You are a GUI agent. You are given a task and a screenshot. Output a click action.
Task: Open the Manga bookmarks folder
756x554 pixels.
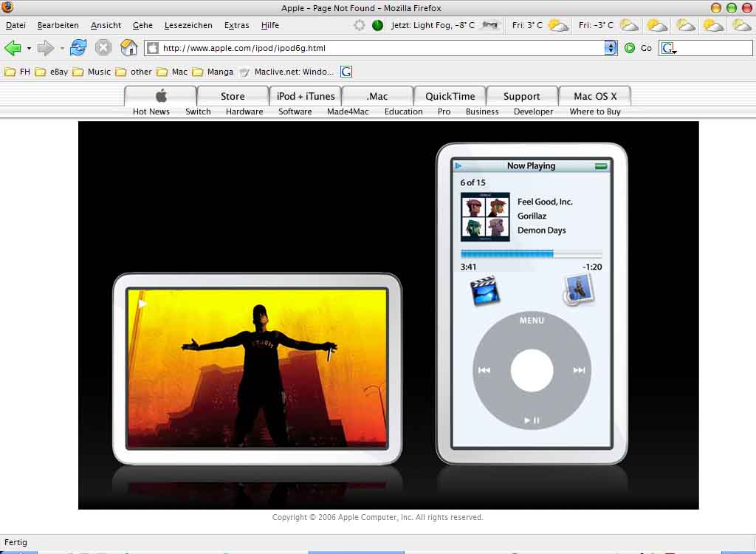coord(213,72)
